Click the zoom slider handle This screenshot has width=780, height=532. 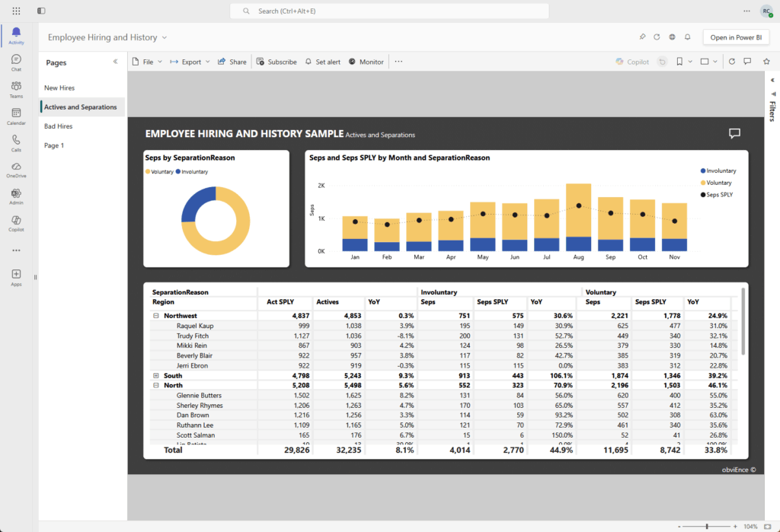[x=707, y=526]
